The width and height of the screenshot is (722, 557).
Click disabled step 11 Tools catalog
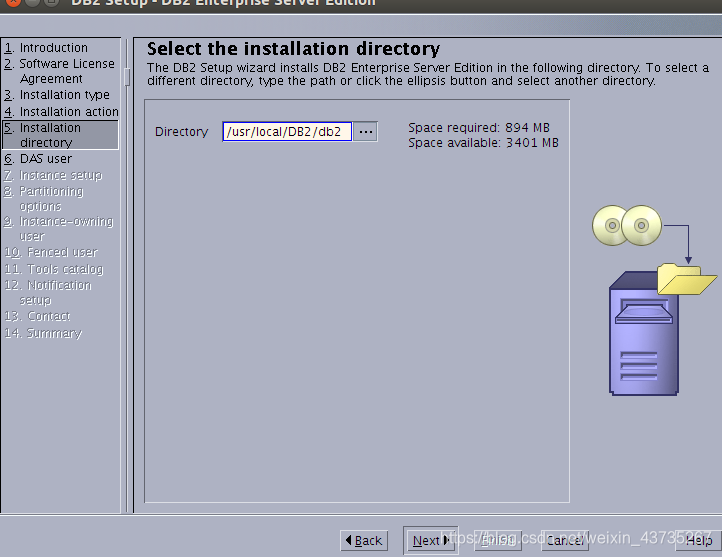coord(54,269)
